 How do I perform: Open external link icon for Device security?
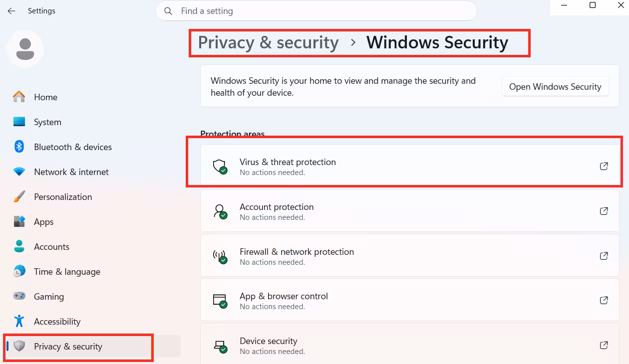pyautogui.click(x=604, y=345)
